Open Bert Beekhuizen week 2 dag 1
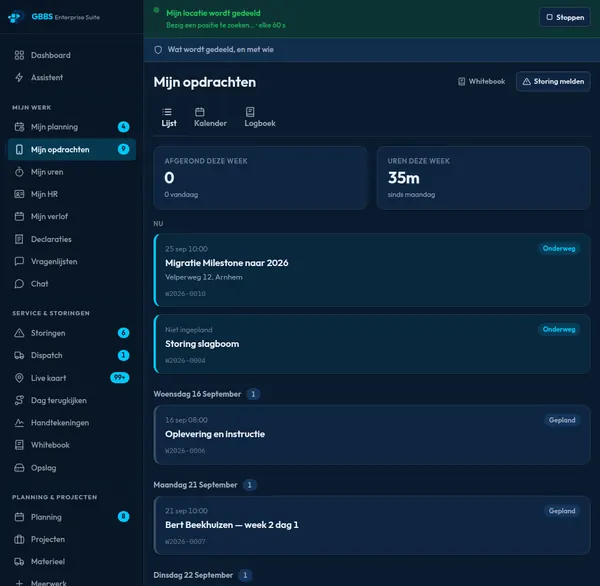The height and width of the screenshot is (586, 600). tap(372, 525)
